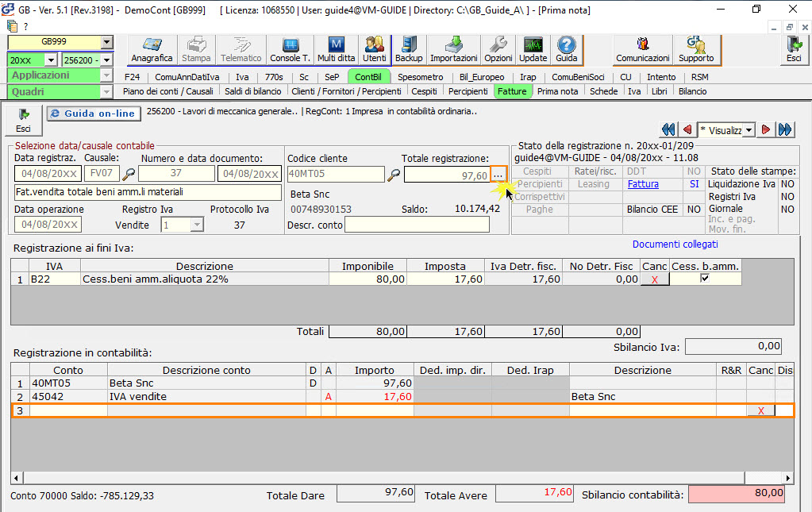Open Multi ditta icon

336,50
